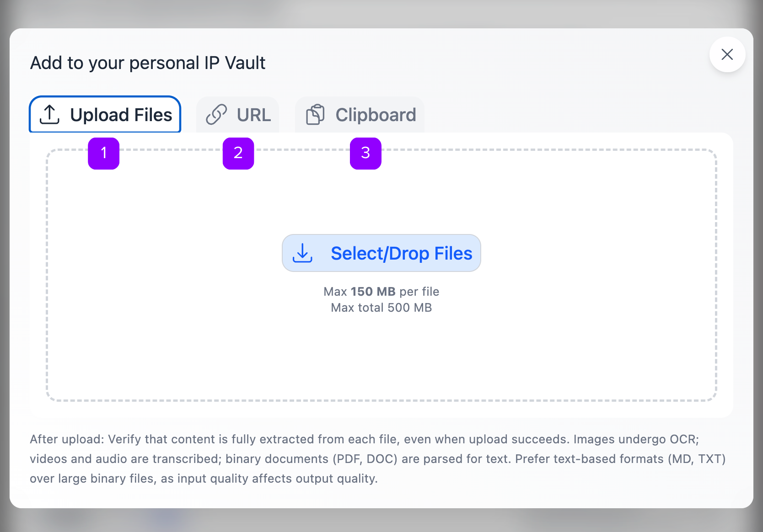This screenshot has width=763, height=532.
Task: Click the download icon inside Select/Drop Files button
Action: [302, 253]
